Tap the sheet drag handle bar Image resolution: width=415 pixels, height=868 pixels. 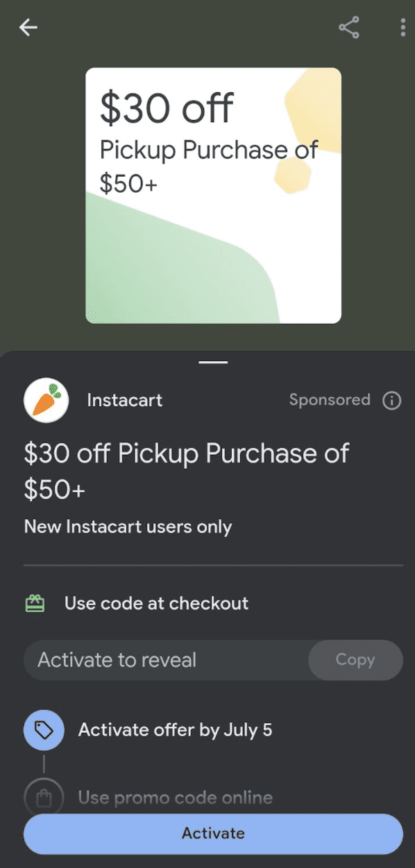coord(213,362)
